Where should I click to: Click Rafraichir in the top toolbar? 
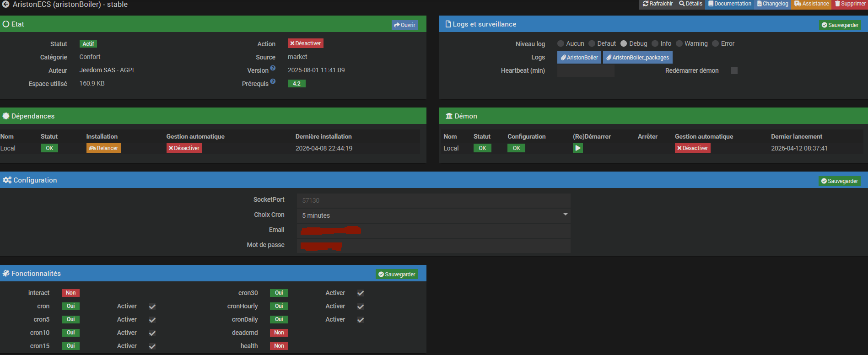click(658, 4)
